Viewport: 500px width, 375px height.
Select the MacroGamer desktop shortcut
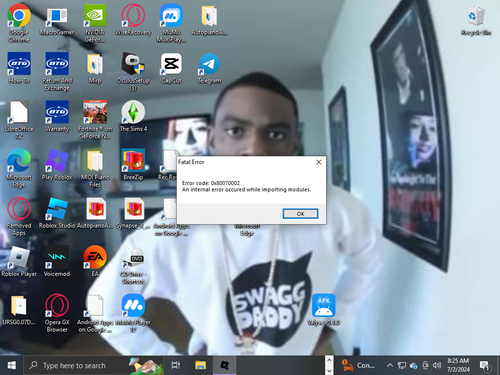[x=57, y=21]
